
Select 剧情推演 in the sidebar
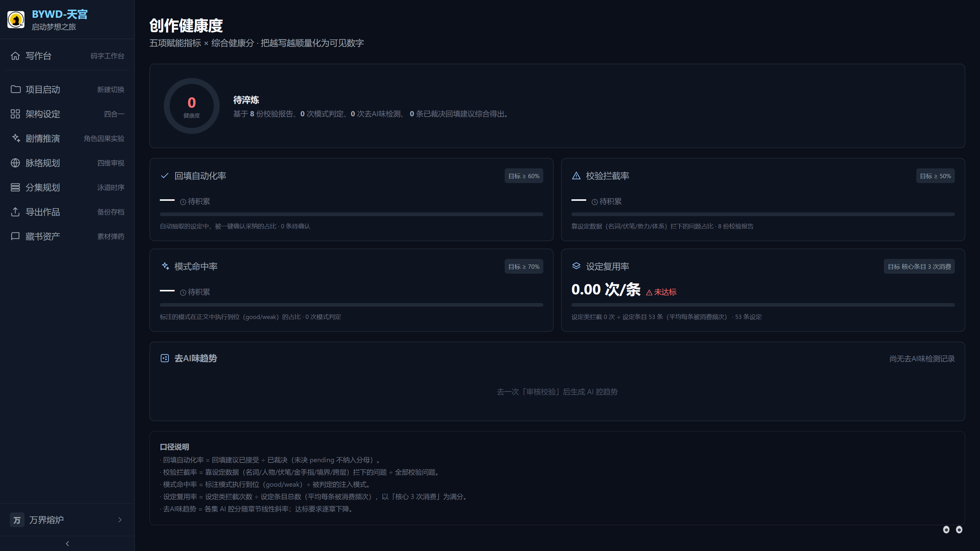pos(67,138)
